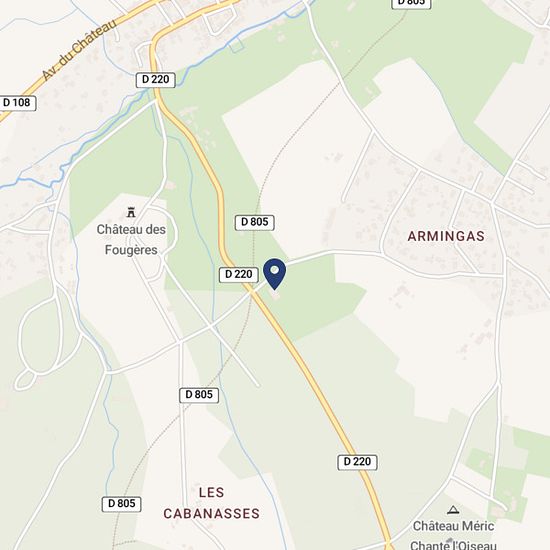The height and width of the screenshot is (550, 550).
Task: Click the D 805 shield at lower left
Action: coord(121,504)
